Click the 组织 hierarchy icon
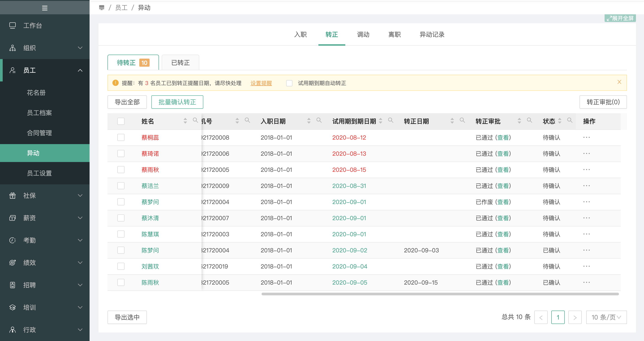The height and width of the screenshot is (341, 644). [x=13, y=48]
